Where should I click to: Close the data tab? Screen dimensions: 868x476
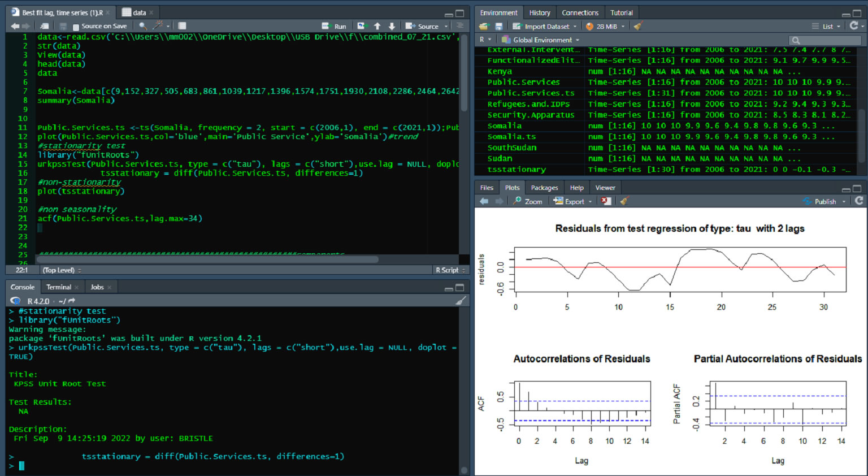pos(151,12)
